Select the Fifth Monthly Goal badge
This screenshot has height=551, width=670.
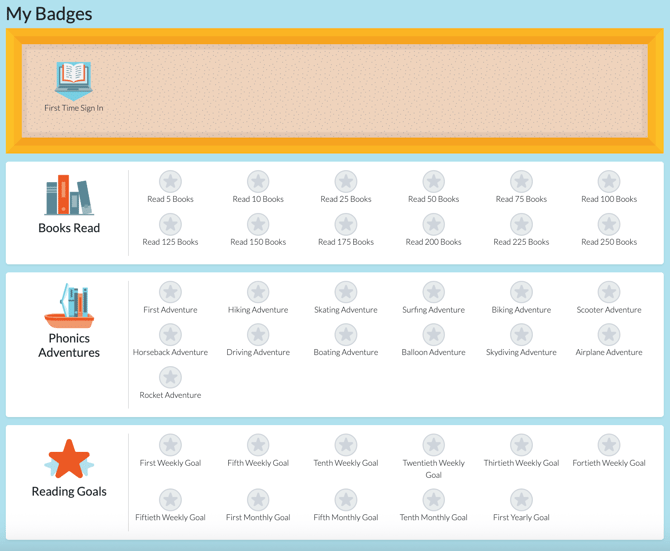[x=346, y=500]
